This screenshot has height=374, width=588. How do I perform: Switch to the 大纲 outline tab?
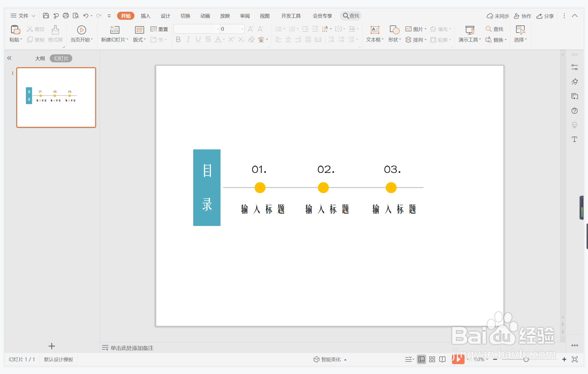pos(40,58)
